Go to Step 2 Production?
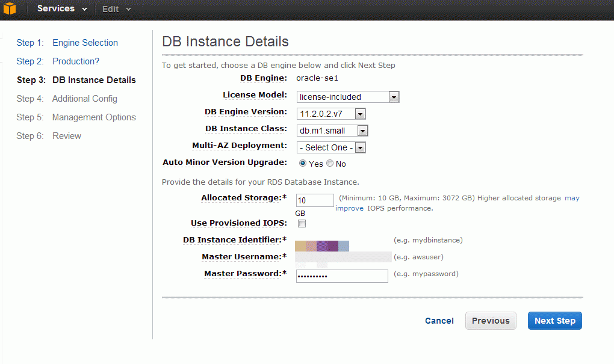614x364 pixels. tap(58, 61)
